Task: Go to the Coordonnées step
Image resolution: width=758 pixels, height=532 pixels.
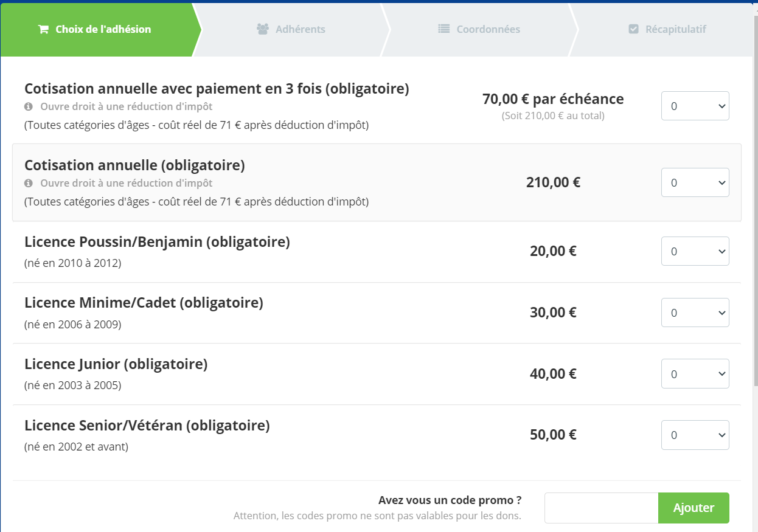Action: point(479,29)
